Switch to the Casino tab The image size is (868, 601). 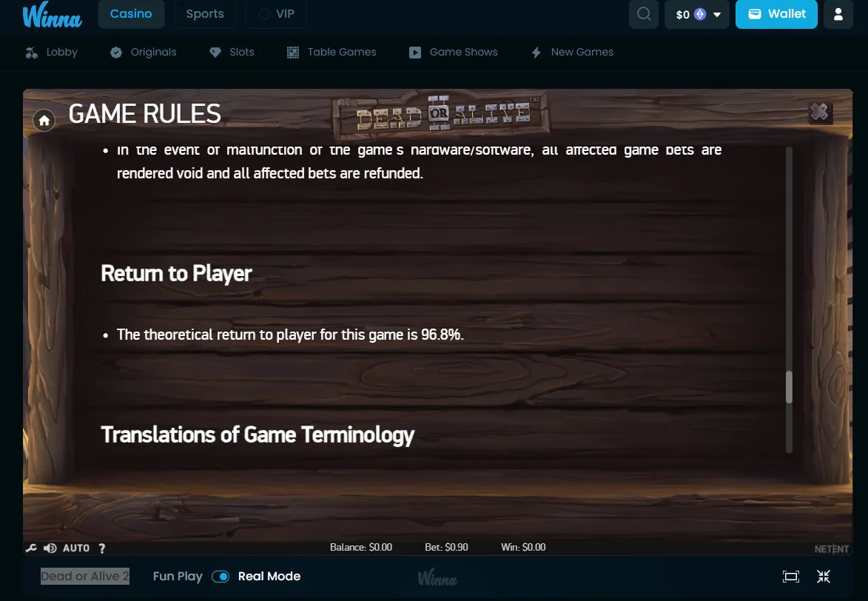[x=131, y=14]
